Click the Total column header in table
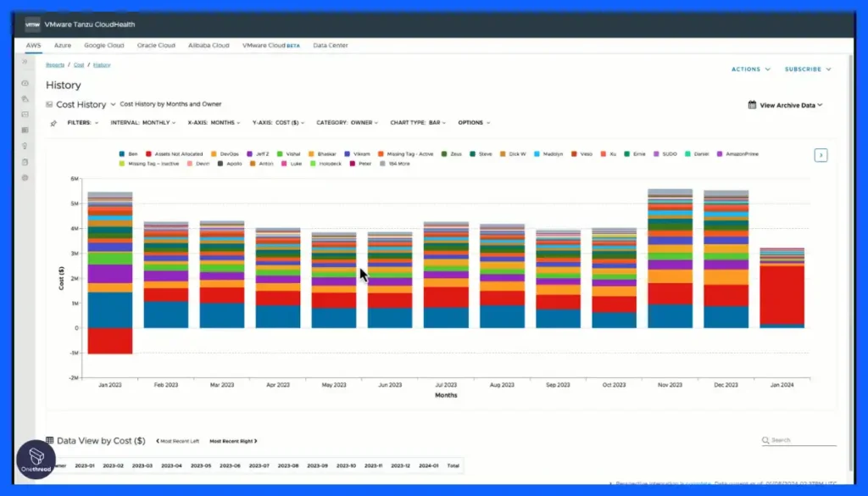868x496 pixels. tap(453, 465)
